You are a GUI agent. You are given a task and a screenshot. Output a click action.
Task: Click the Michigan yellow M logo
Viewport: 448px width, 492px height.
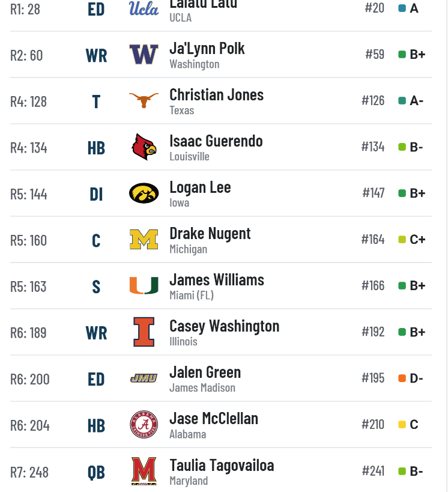click(x=144, y=240)
